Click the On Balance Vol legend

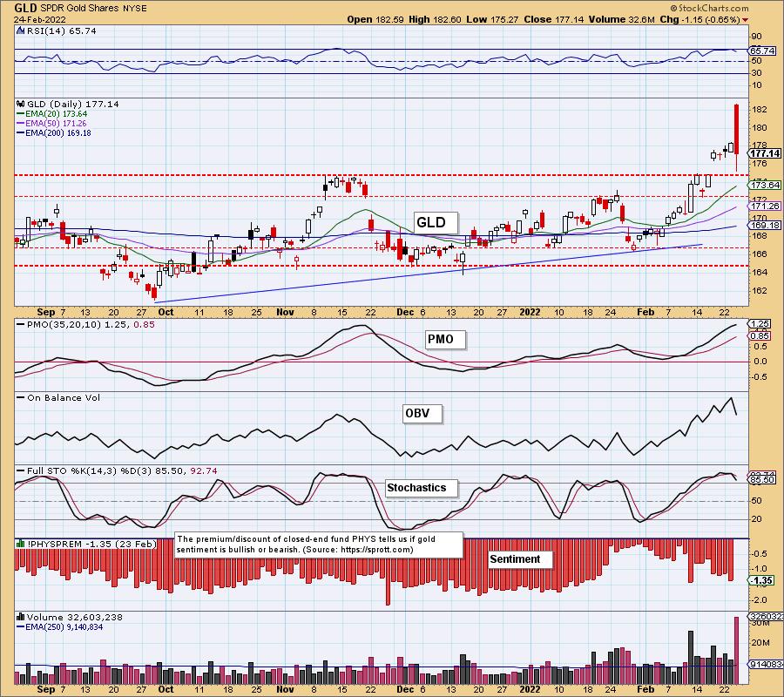point(58,398)
